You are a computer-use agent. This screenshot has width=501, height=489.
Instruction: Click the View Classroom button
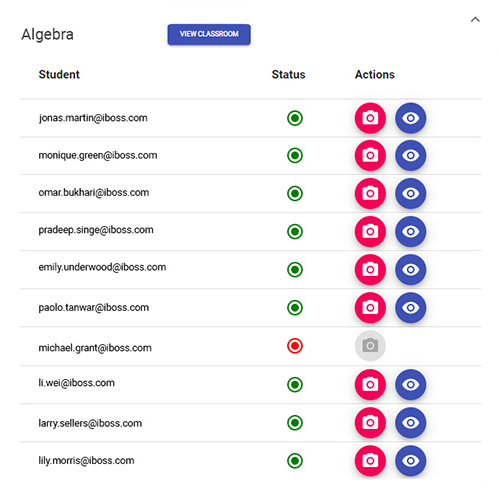point(209,34)
